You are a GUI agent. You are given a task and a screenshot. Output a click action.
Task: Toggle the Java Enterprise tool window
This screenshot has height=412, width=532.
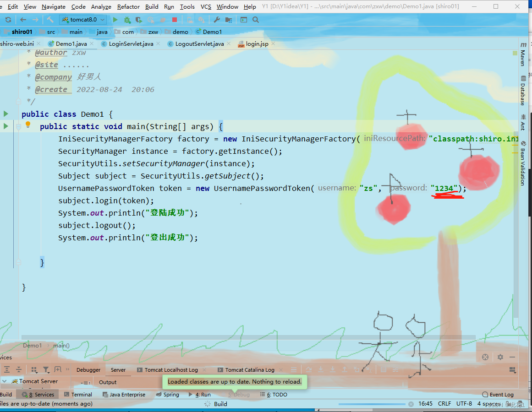click(124, 395)
